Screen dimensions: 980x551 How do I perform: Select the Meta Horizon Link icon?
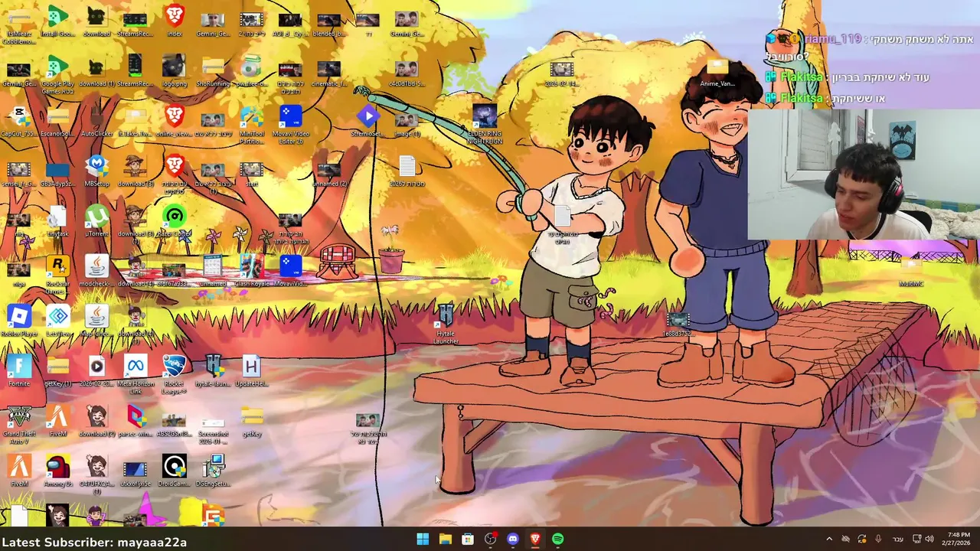(136, 375)
